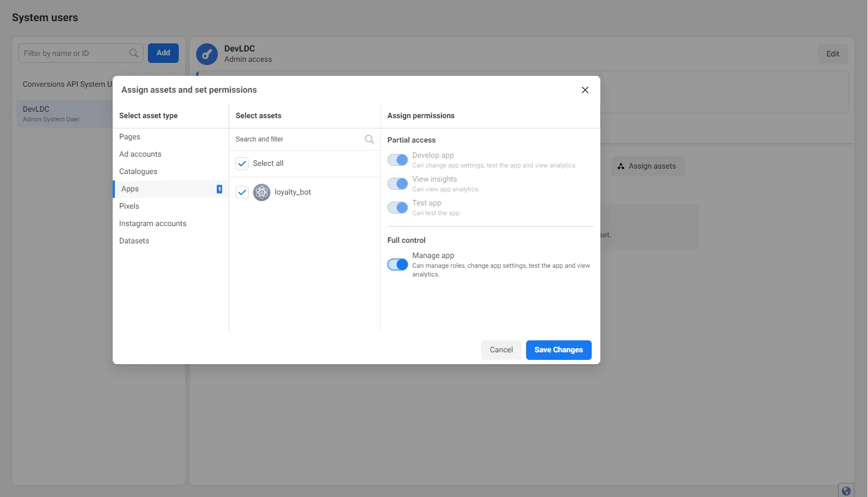Click the Test app label
Viewport: 868px width, 497px height.
(426, 203)
